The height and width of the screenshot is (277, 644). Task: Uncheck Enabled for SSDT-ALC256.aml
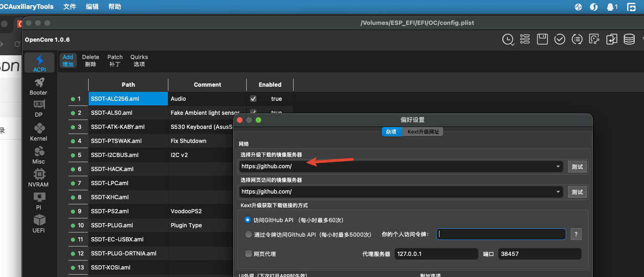[253, 98]
